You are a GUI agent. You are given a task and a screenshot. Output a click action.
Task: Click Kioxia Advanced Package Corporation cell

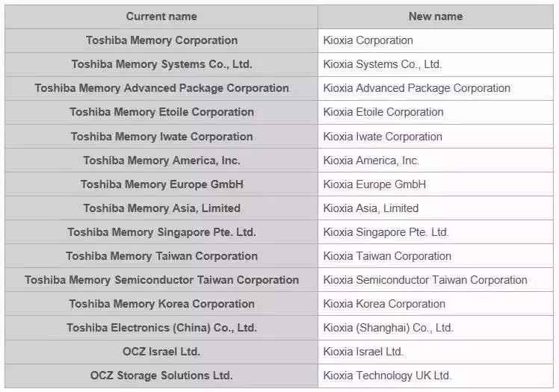tap(417, 88)
